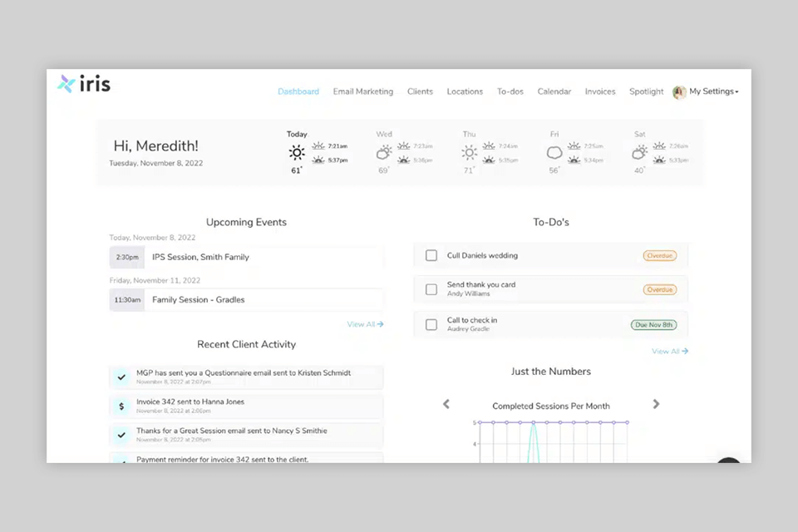The width and height of the screenshot is (798, 532).
Task: Click the Hi, Meredith! greeting
Action: (x=155, y=146)
